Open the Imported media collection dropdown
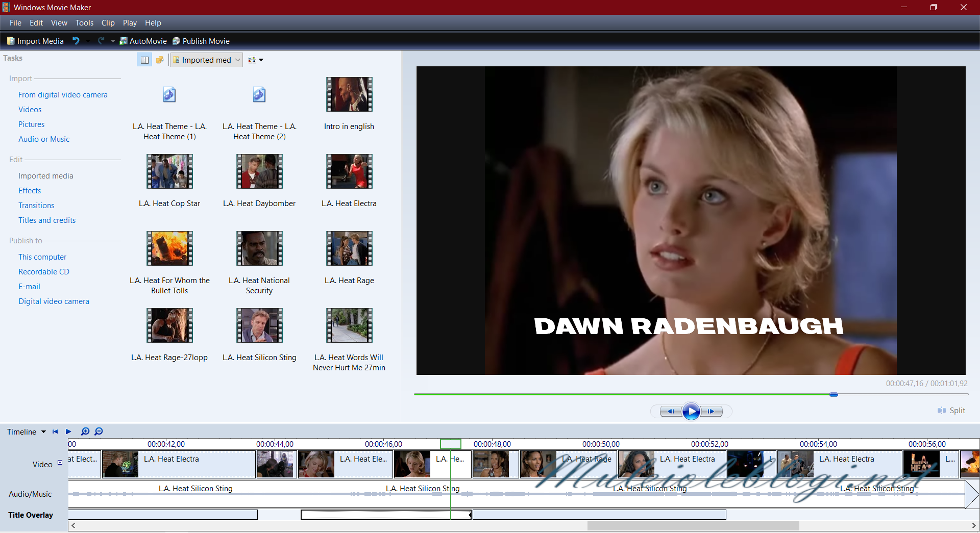Image resolution: width=980 pixels, height=533 pixels. (206, 60)
